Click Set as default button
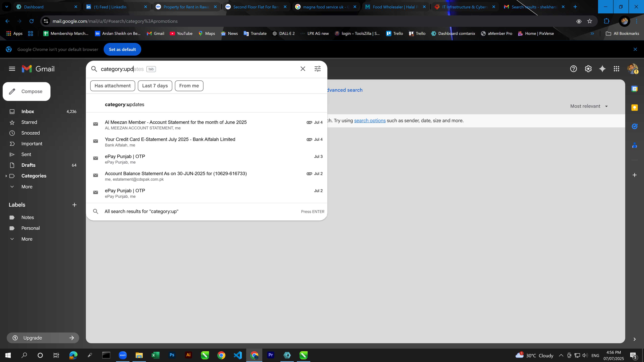This screenshot has height=362, width=644. point(122,49)
